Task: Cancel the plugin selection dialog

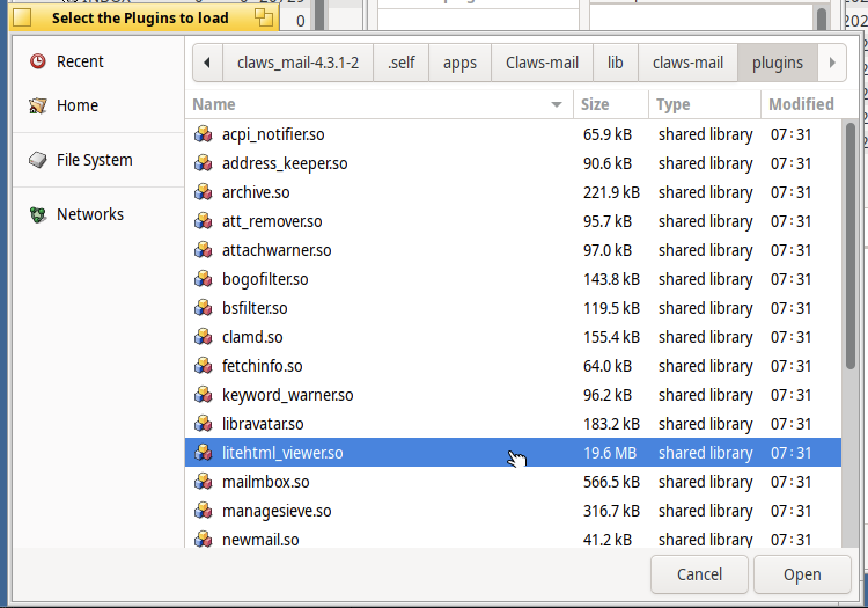Action: click(700, 574)
